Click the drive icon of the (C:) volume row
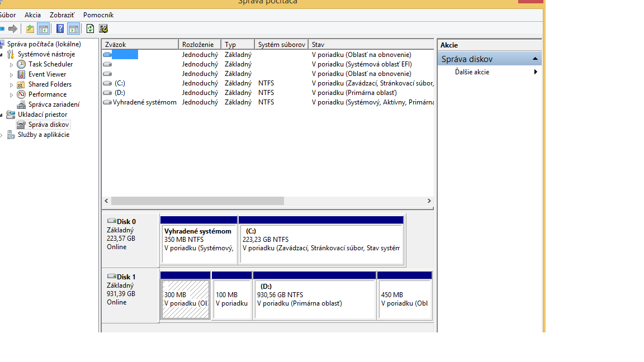 (107, 83)
